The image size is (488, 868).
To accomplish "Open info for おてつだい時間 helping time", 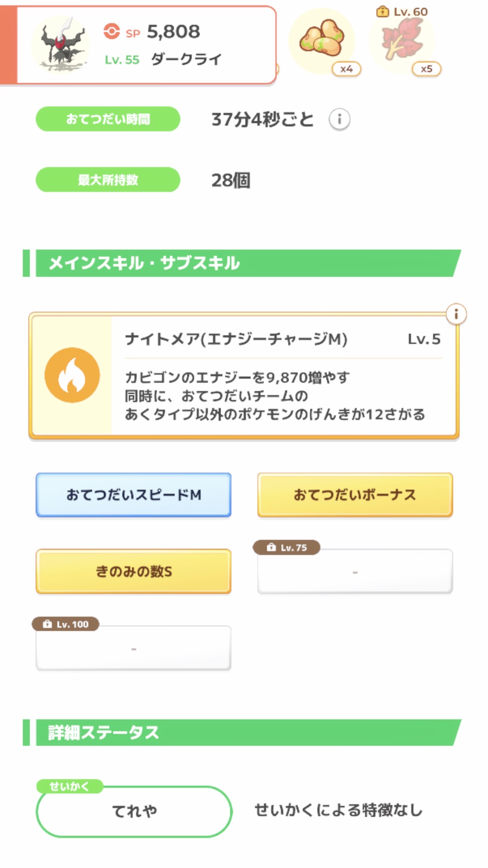I will coord(339,119).
